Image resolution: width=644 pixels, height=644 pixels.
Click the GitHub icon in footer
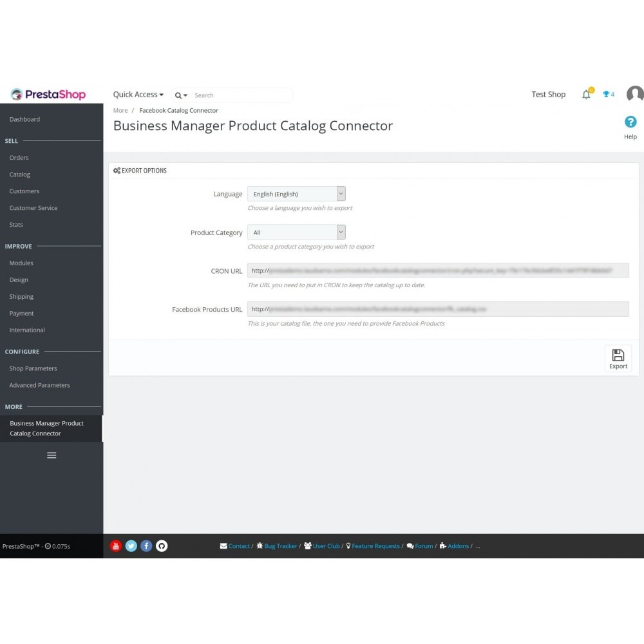pyautogui.click(x=162, y=546)
